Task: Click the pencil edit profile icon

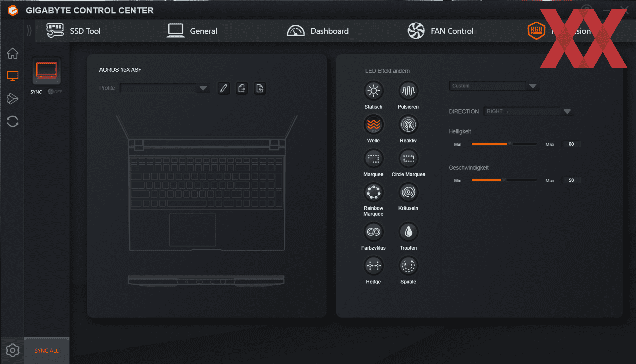Action: click(224, 88)
